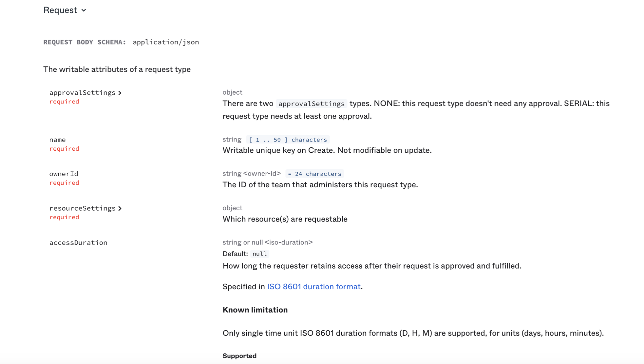Viewport: 644px width, 364px height.
Task: Click the approvalSettings property name
Action: [x=82, y=93]
